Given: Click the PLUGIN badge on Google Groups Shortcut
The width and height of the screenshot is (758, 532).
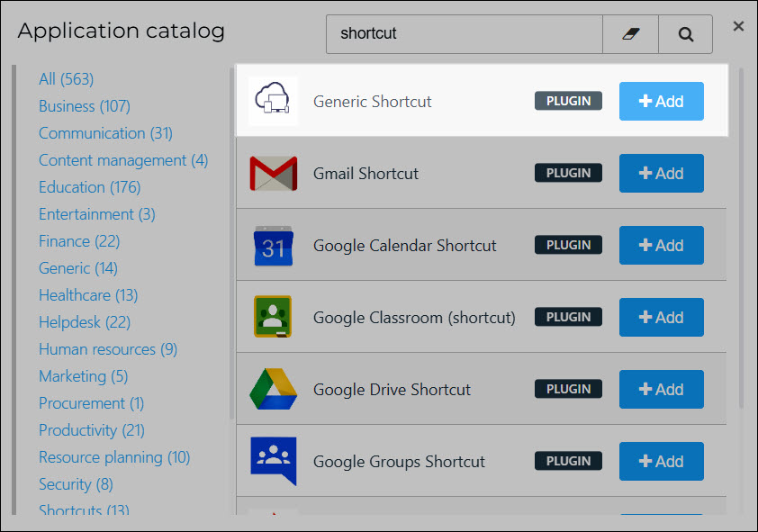Looking at the screenshot, I should click(x=569, y=461).
